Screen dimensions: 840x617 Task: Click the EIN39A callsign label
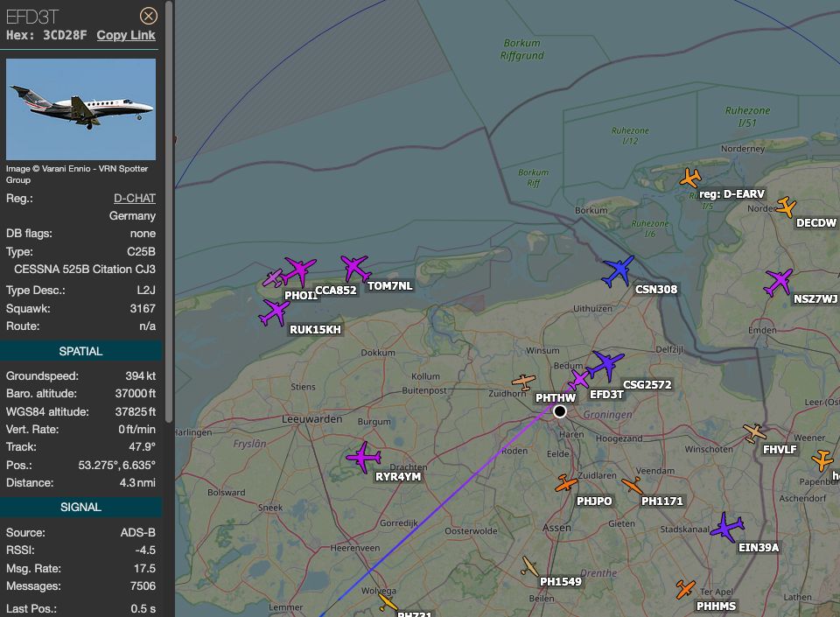pos(759,547)
